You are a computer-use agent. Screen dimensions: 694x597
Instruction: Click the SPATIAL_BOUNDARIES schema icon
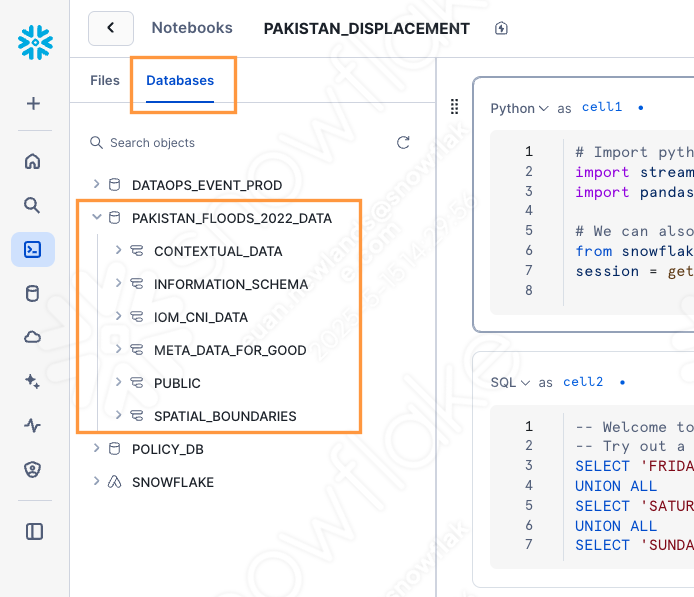coord(137,416)
